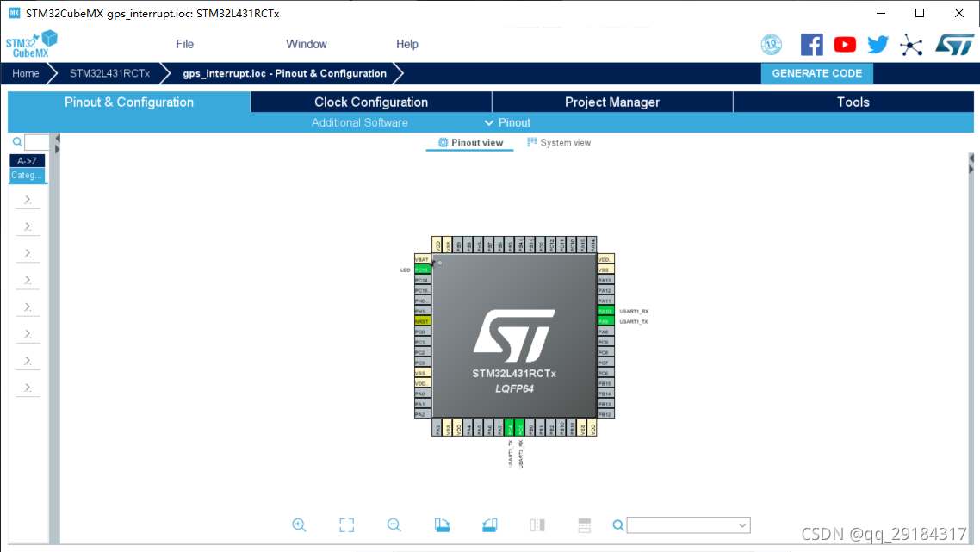This screenshot has width=980, height=552.
Task: Click the PC0 pin
Action: tap(423, 332)
